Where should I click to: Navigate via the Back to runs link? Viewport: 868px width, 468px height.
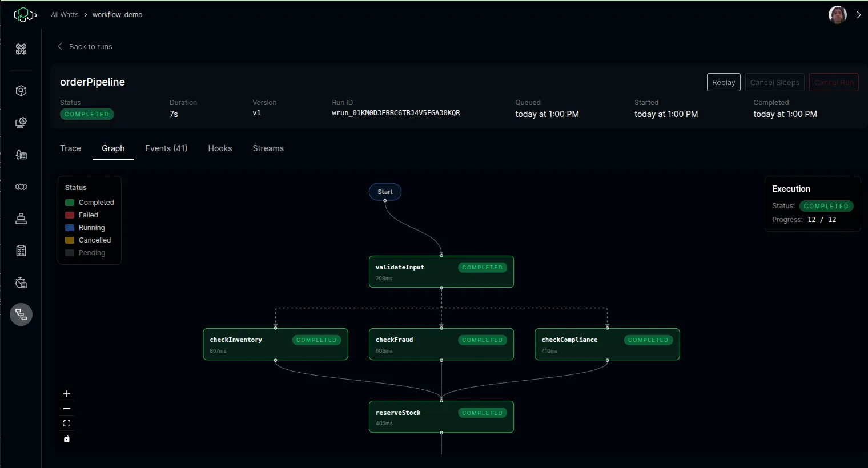(85, 46)
